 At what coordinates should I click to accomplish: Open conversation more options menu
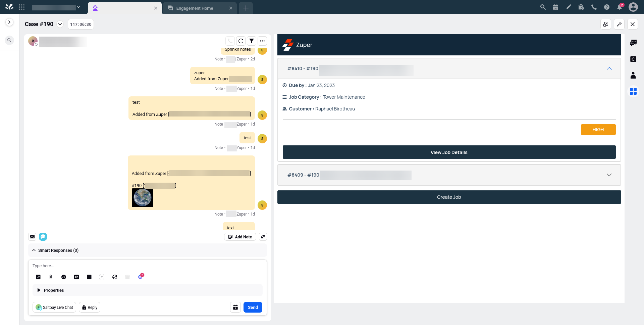pyautogui.click(x=262, y=41)
